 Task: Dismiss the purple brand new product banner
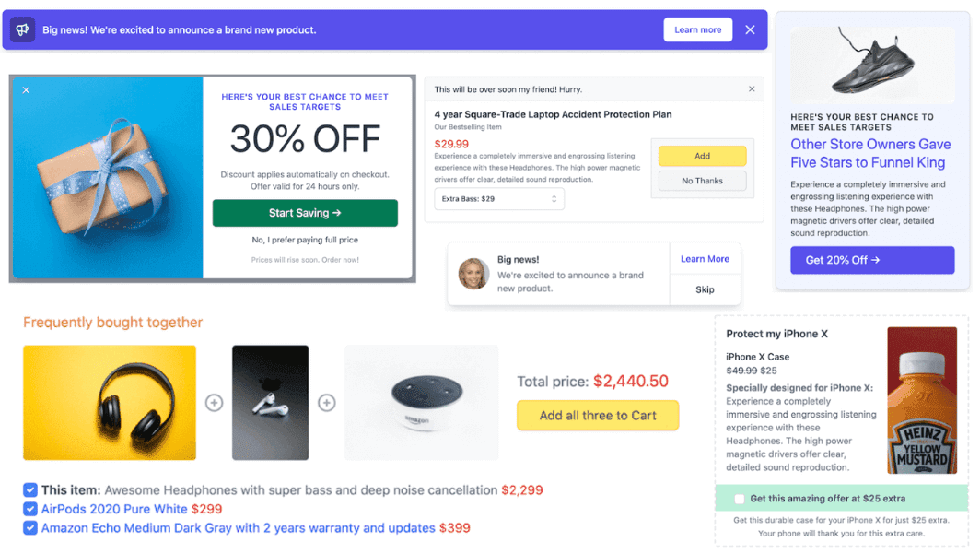tap(750, 29)
